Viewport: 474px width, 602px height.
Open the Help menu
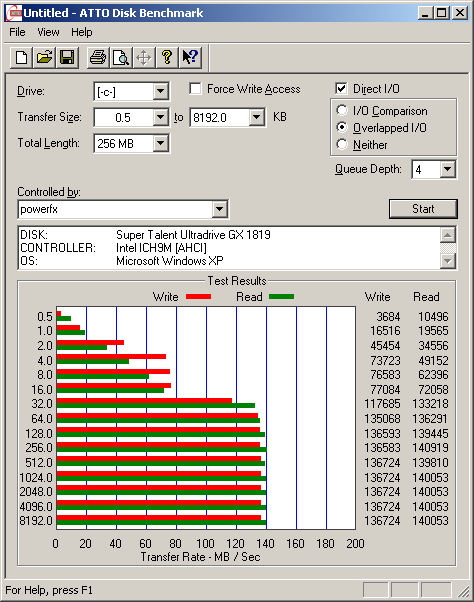[81, 32]
